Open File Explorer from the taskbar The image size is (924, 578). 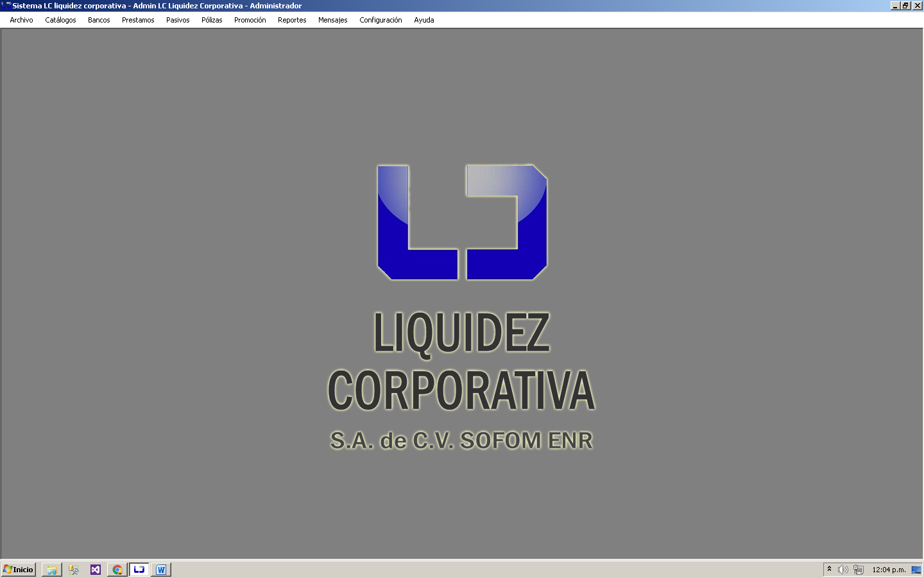coord(52,570)
